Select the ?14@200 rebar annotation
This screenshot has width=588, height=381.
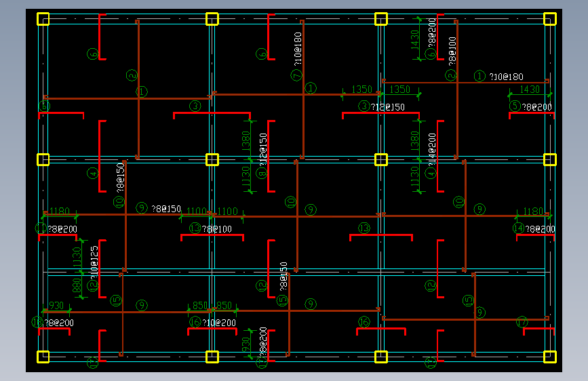432,150
